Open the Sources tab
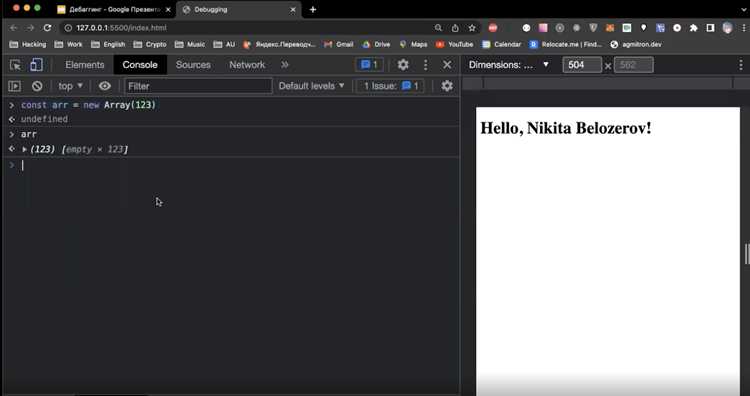The image size is (750, 396). pos(193,65)
